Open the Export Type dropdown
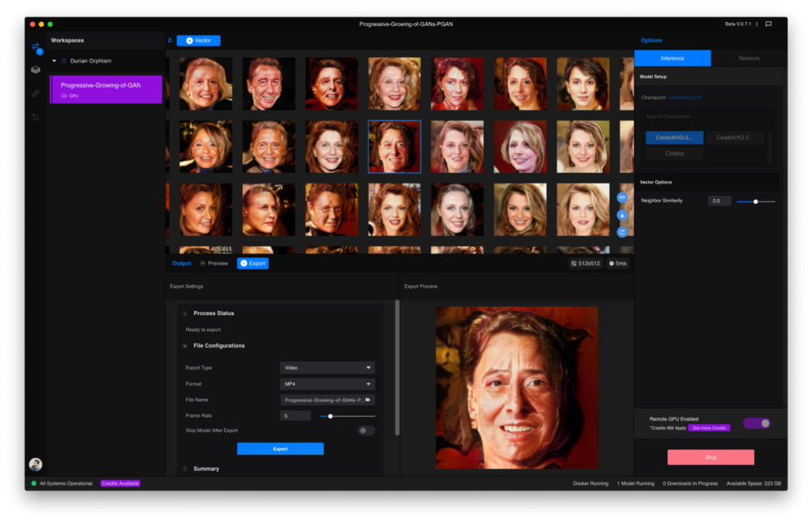The height and width of the screenshot is (523, 812). coord(327,368)
